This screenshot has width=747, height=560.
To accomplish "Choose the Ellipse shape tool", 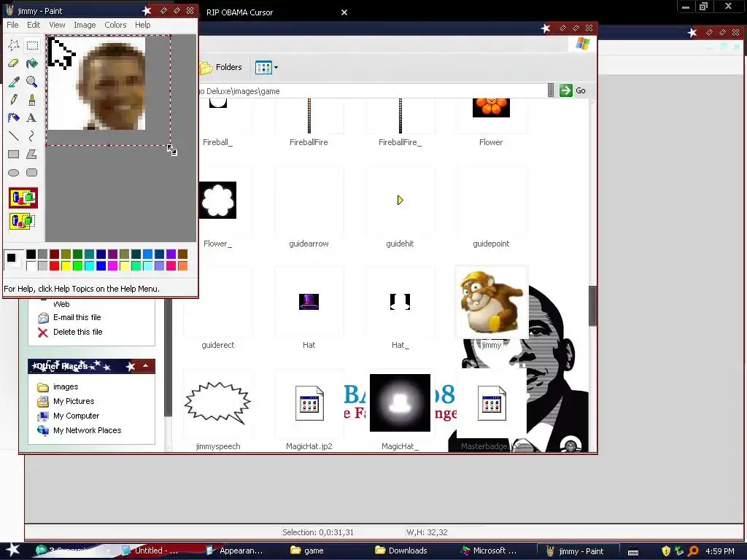I will [x=14, y=172].
